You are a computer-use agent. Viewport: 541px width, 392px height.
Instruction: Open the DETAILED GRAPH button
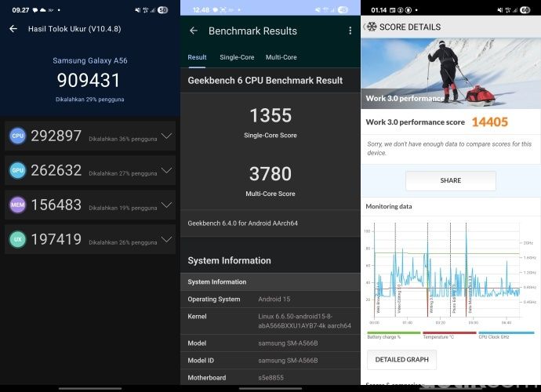tap(401, 360)
